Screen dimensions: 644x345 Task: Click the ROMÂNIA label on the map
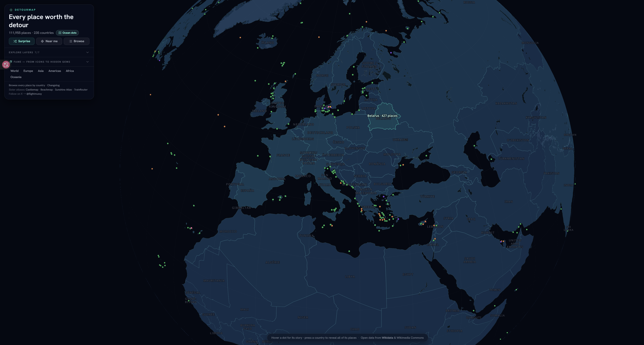pos(377,164)
